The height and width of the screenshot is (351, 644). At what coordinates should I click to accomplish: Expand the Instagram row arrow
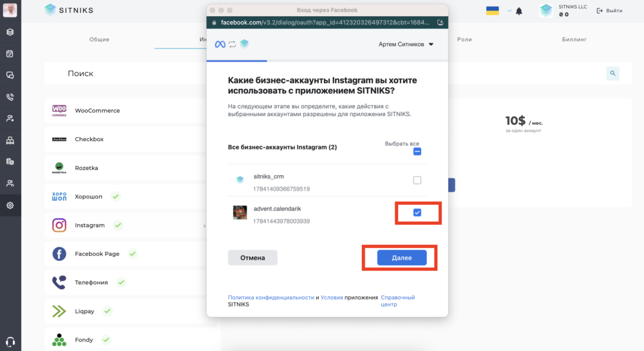(x=204, y=226)
